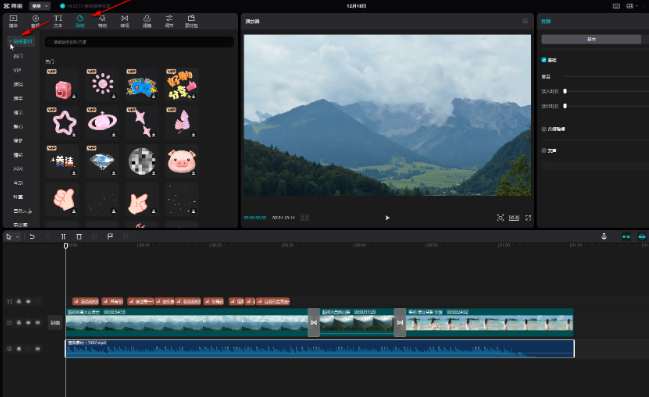This screenshot has width=649, height=397.
Task: Open the Effects tab with the magic-wand icon
Action: [x=102, y=21]
